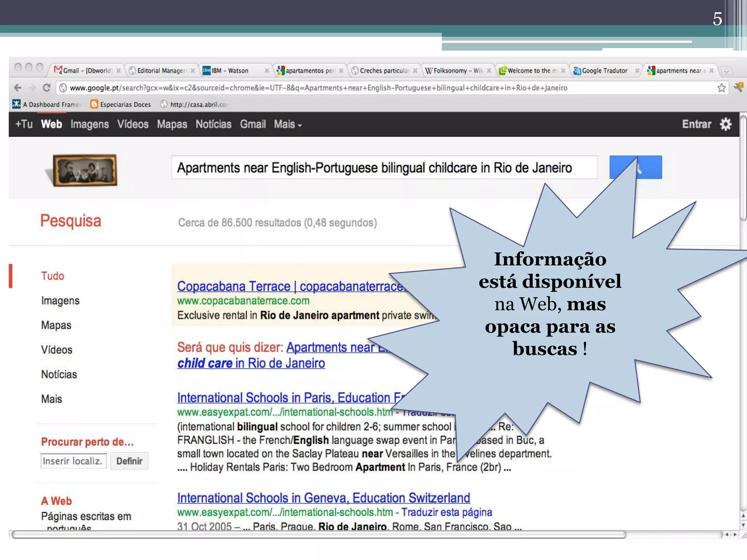This screenshot has height=560, width=747.
Task: Open Google options gear icon
Action: click(725, 124)
